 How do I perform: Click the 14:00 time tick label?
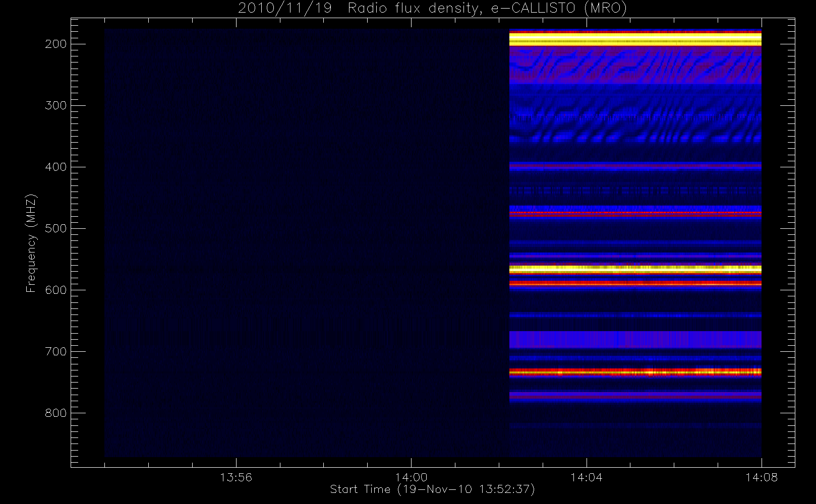(x=411, y=477)
